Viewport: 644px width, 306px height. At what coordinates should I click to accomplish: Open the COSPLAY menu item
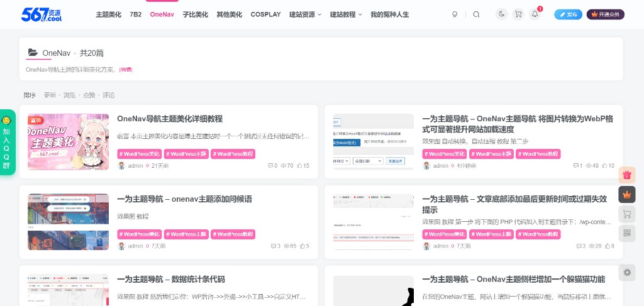coord(266,14)
